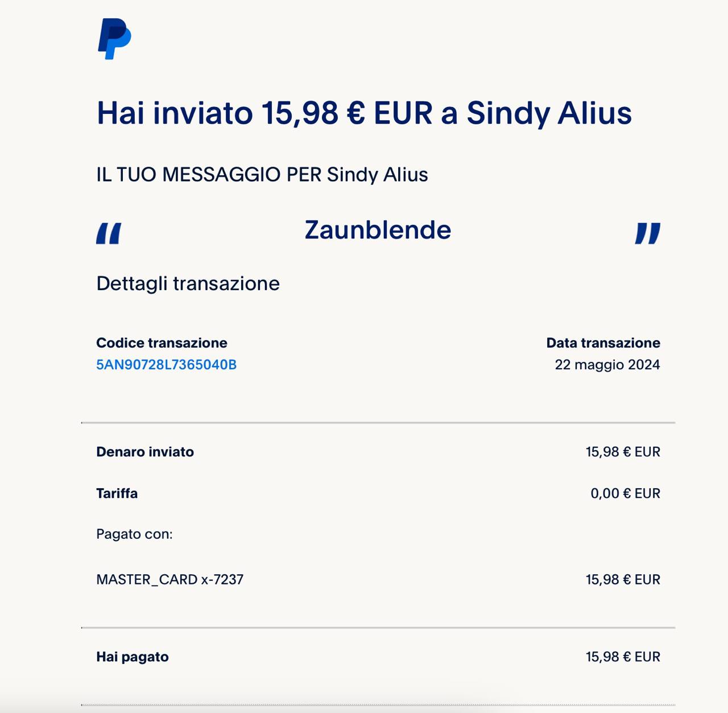728x713 pixels.
Task: Open transaction code 5AN90728L7365040B link
Action: 166,365
